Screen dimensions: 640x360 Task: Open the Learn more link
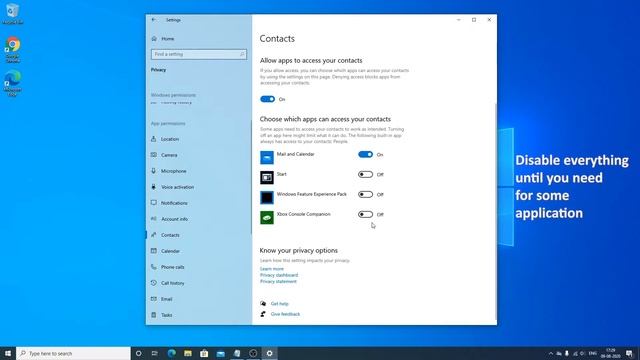click(x=272, y=269)
